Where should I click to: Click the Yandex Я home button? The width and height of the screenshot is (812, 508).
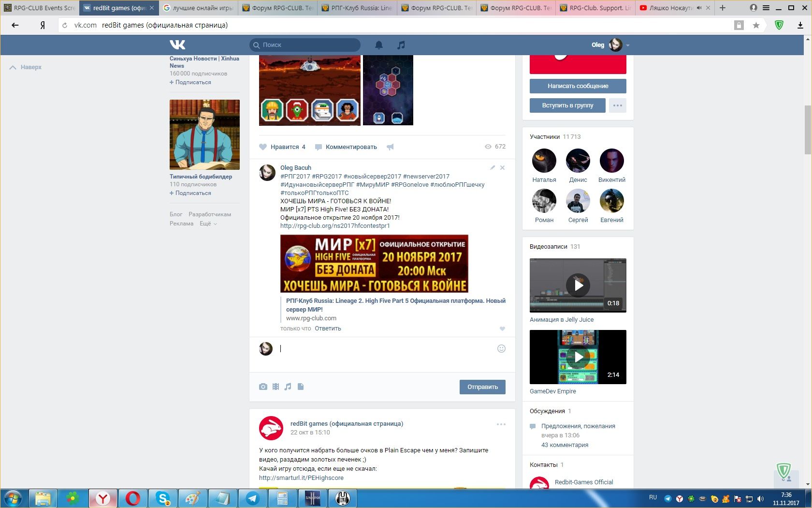(x=43, y=25)
